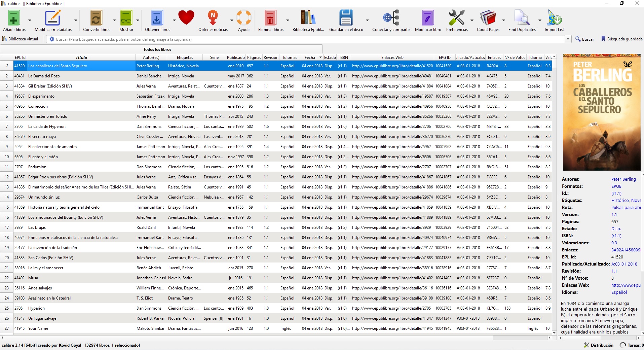Expand Find Duplicates dropdown arrow
Viewport: 644px width, 350px height.
tap(540, 20)
